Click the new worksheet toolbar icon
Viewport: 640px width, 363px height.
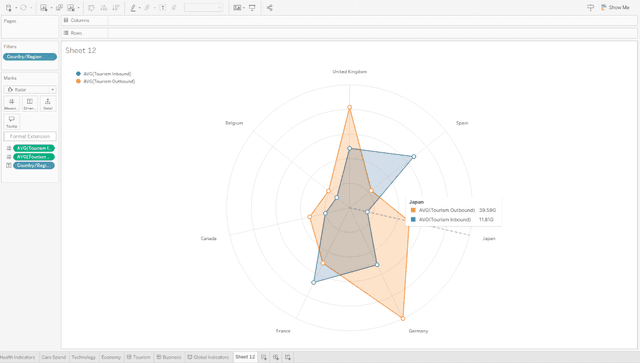point(44,7)
